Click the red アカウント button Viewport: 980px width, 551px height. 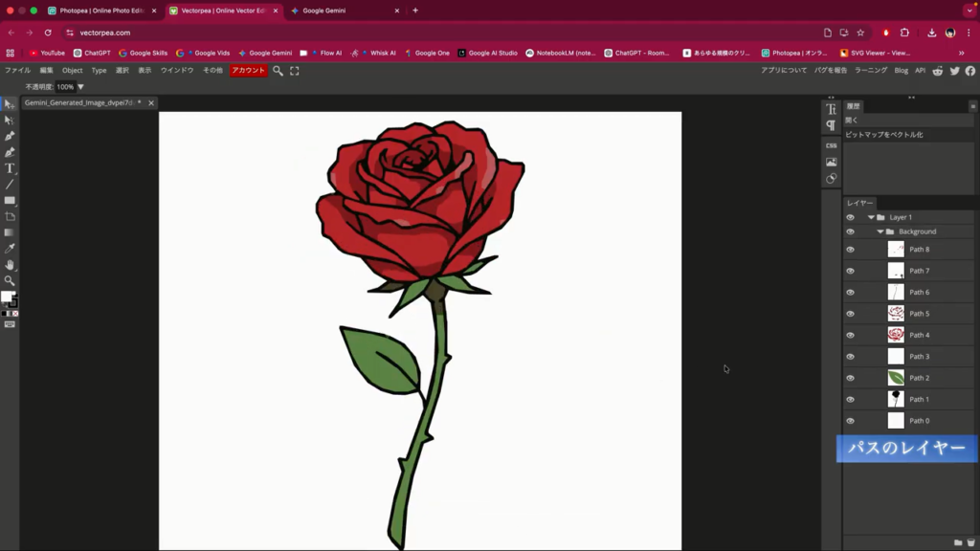(x=248, y=71)
